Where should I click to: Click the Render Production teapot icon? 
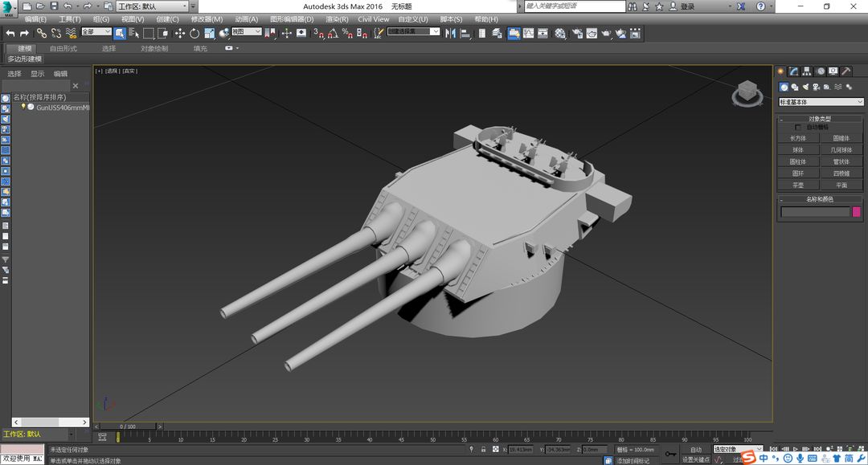click(x=606, y=33)
